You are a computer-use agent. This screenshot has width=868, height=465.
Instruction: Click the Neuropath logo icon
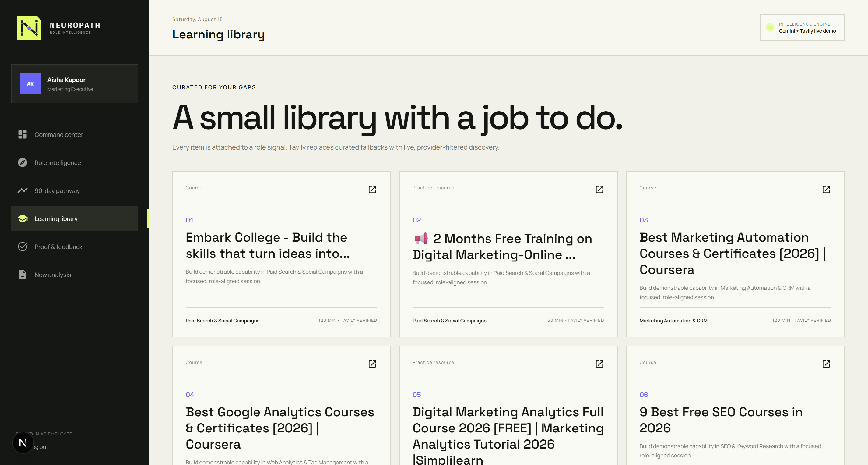click(x=29, y=28)
